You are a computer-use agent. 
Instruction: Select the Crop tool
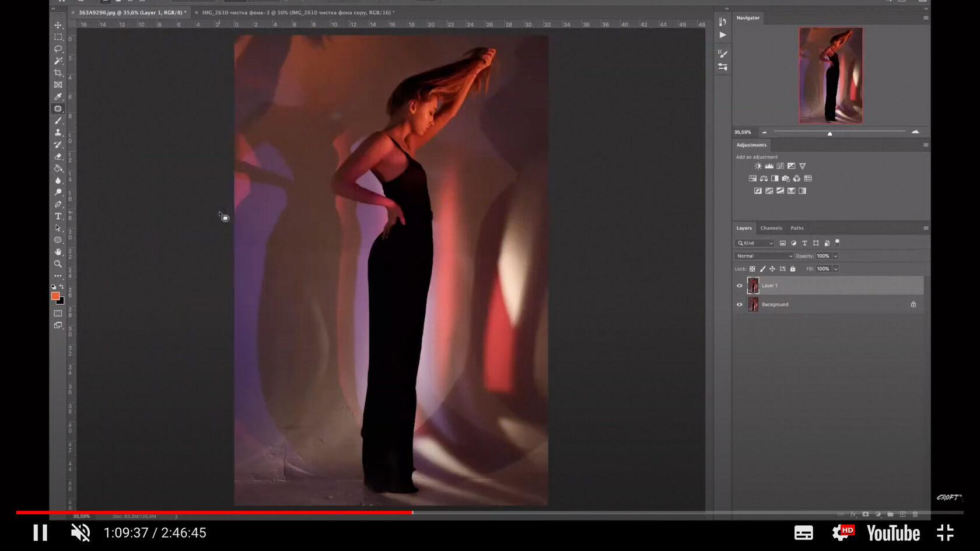tap(58, 73)
